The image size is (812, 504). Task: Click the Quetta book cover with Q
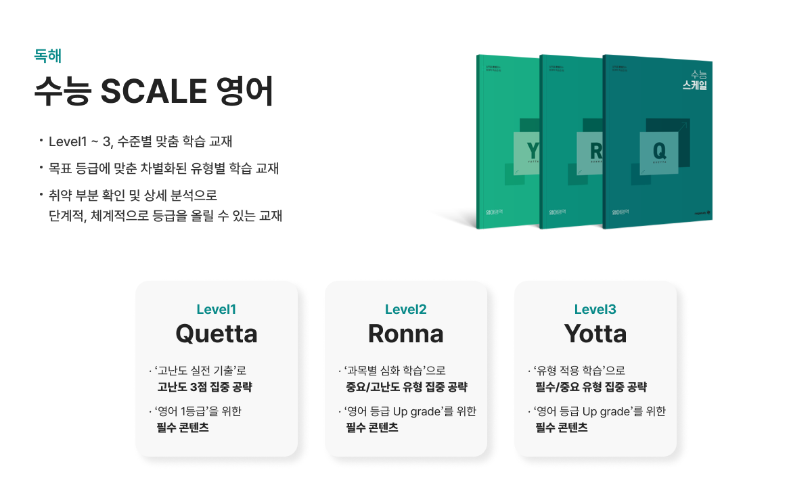pos(657,142)
